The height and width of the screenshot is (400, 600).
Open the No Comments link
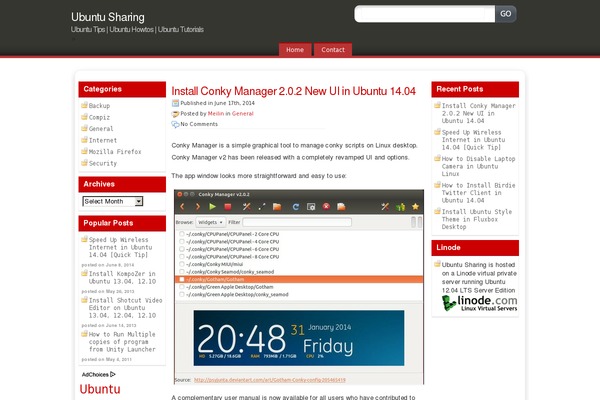click(199, 124)
